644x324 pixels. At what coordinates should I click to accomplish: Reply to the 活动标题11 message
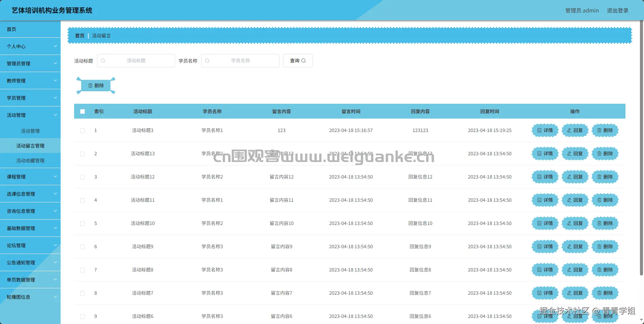pyautogui.click(x=575, y=200)
